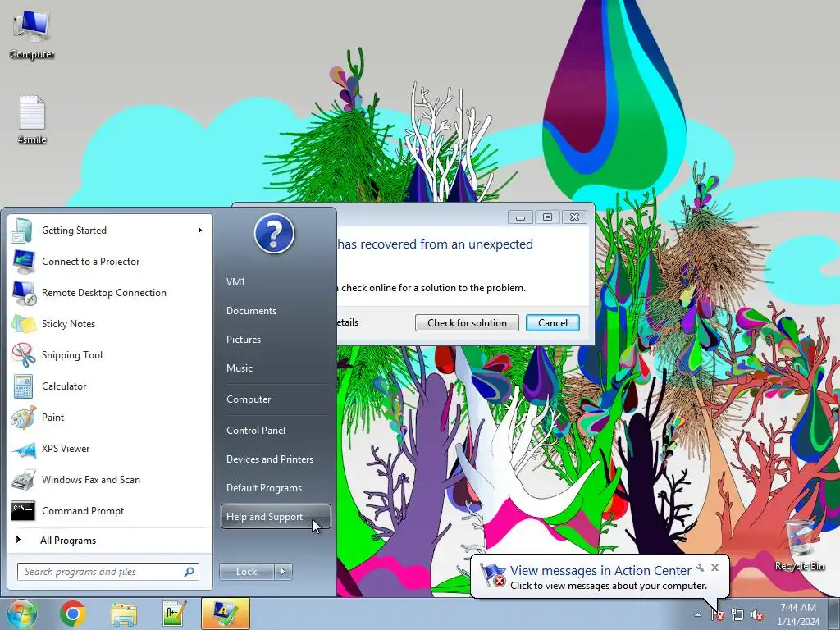
Task: Click Cancel in the recovery dialog
Action: click(x=552, y=323)
